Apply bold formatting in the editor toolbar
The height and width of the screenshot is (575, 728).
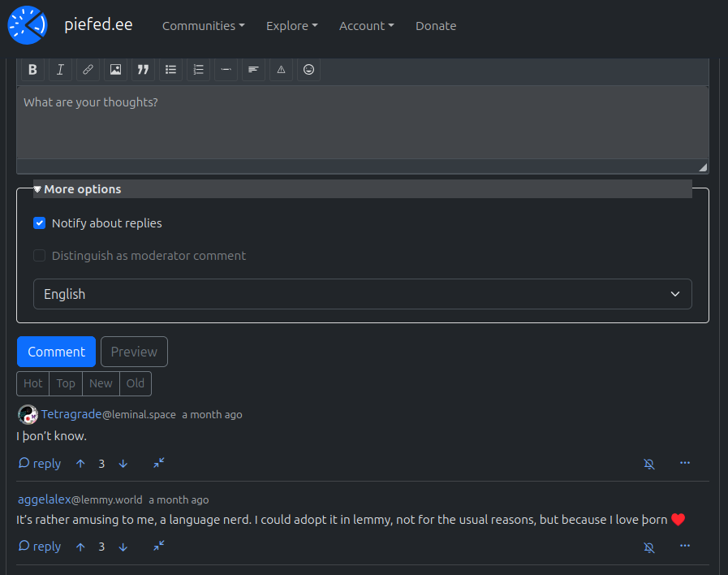point(32,70)
